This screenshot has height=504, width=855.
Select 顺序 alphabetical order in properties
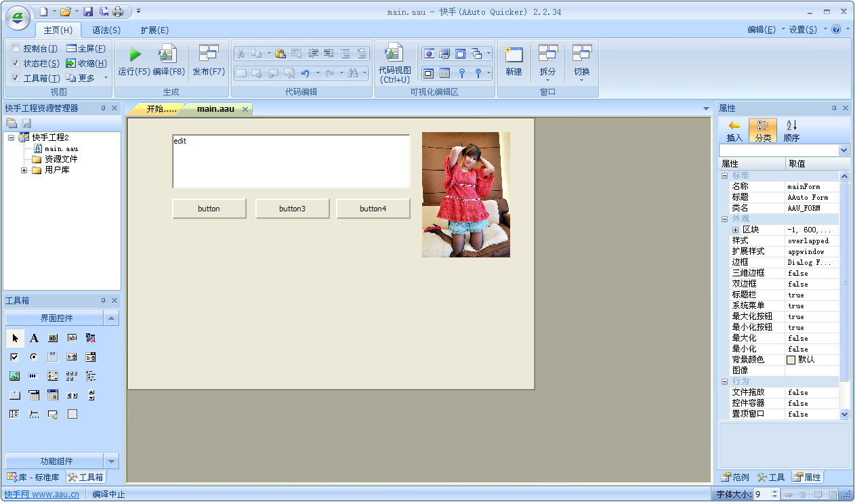click(x=791, y=130)
